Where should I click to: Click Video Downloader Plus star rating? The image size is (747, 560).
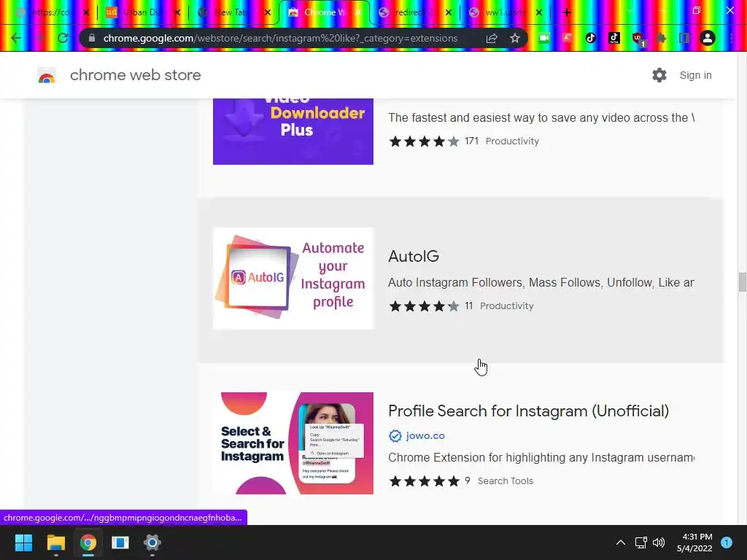[424, 141]
